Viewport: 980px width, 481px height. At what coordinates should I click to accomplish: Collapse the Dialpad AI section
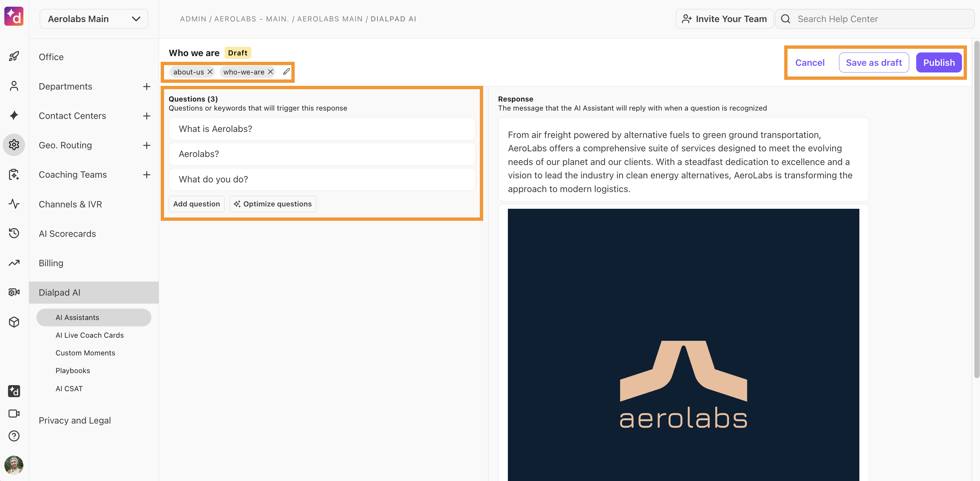94,292
